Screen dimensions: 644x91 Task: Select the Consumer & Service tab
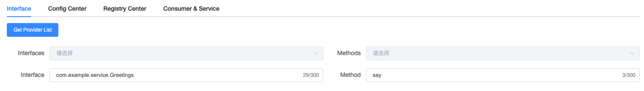pyautogui.click(x=191, y=9)
